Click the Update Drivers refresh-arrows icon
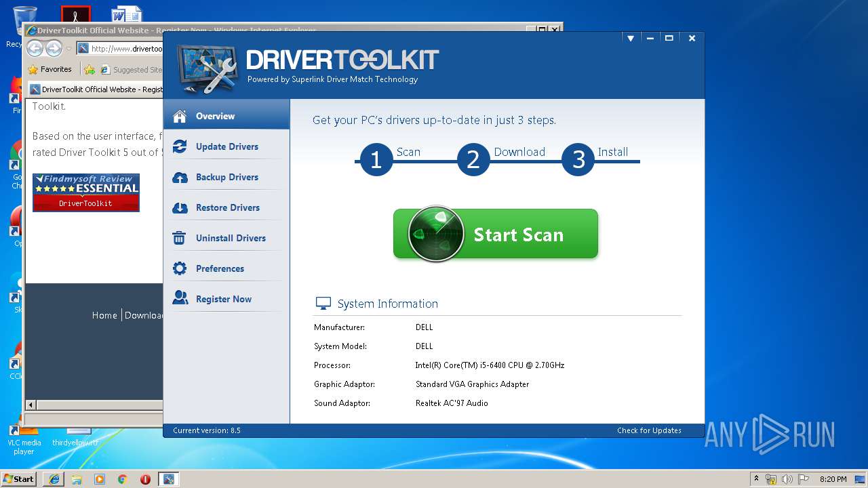This screenshot has width=868, height=488. coord(180,146)
